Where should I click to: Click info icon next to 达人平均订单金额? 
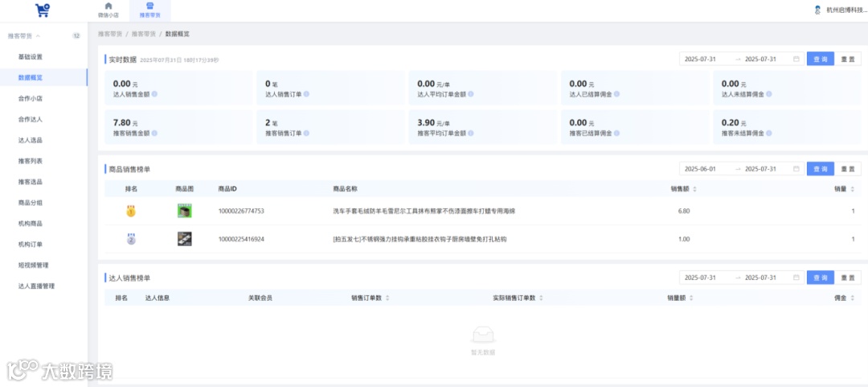click(x=470, y=94)
